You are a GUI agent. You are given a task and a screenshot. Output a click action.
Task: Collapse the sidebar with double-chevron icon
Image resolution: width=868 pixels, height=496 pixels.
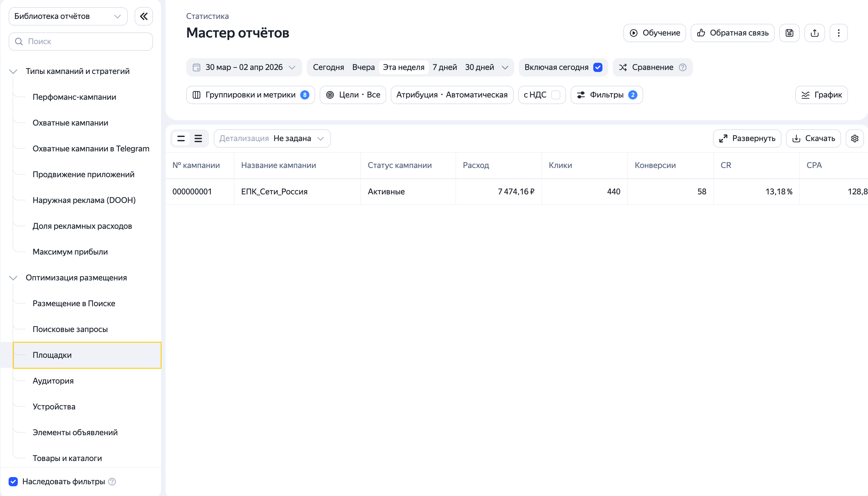pyautogui.click(x=144, y=16)
